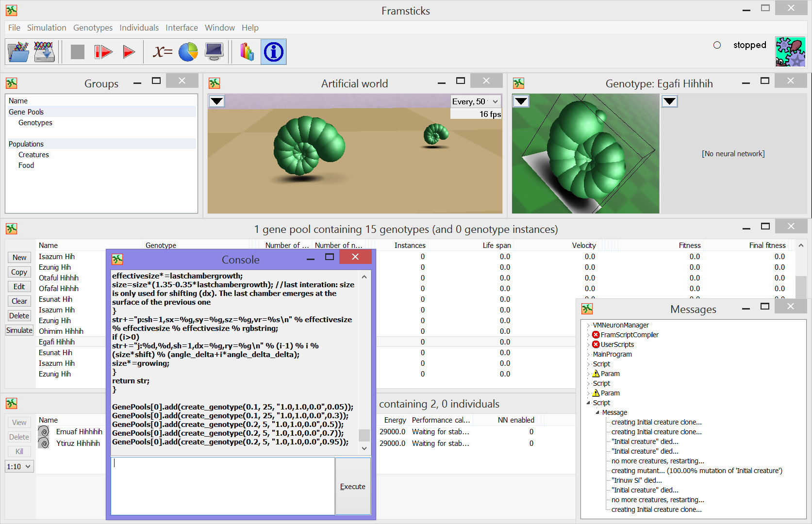Screen dimensions: 812x524
Task: Click the save to disk DNA icon
Action: tap(44, 52)
